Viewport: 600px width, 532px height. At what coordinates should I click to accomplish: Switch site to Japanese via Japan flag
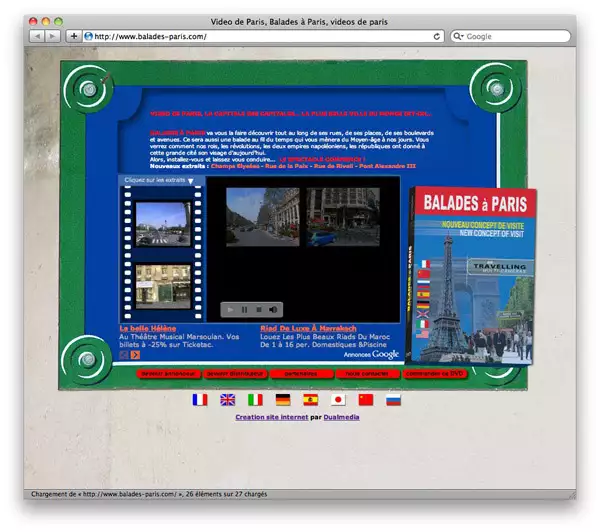click(x=338, y=400)
